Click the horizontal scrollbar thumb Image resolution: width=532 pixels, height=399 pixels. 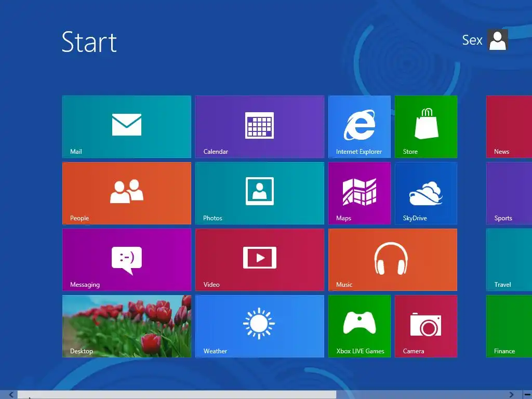[x=177, y=395]
